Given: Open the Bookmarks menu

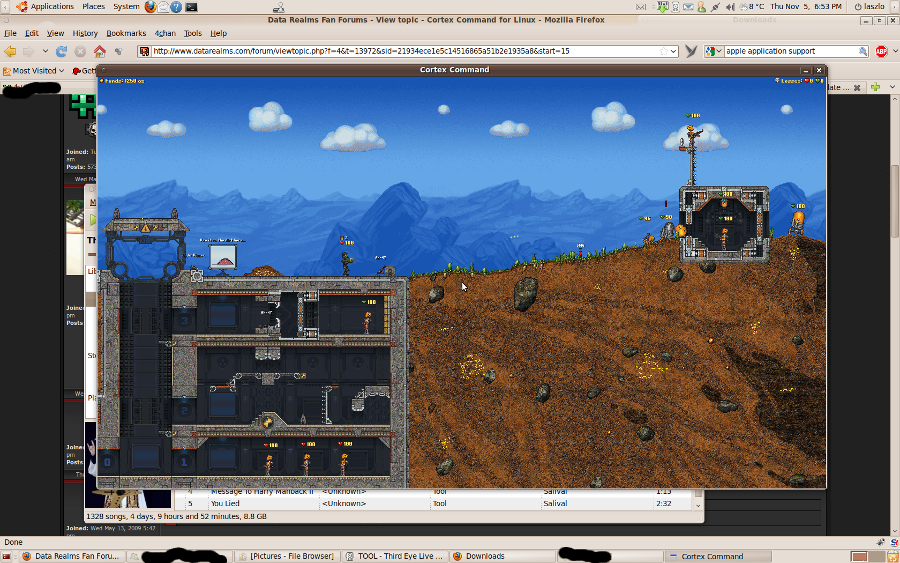Looking at the screenshot, I should [x=126, y=33].
